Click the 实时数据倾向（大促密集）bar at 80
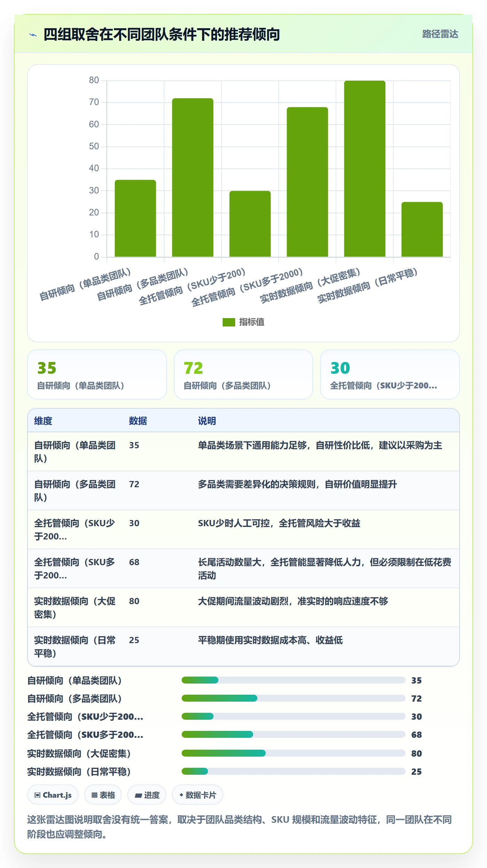 pos(365,169)
